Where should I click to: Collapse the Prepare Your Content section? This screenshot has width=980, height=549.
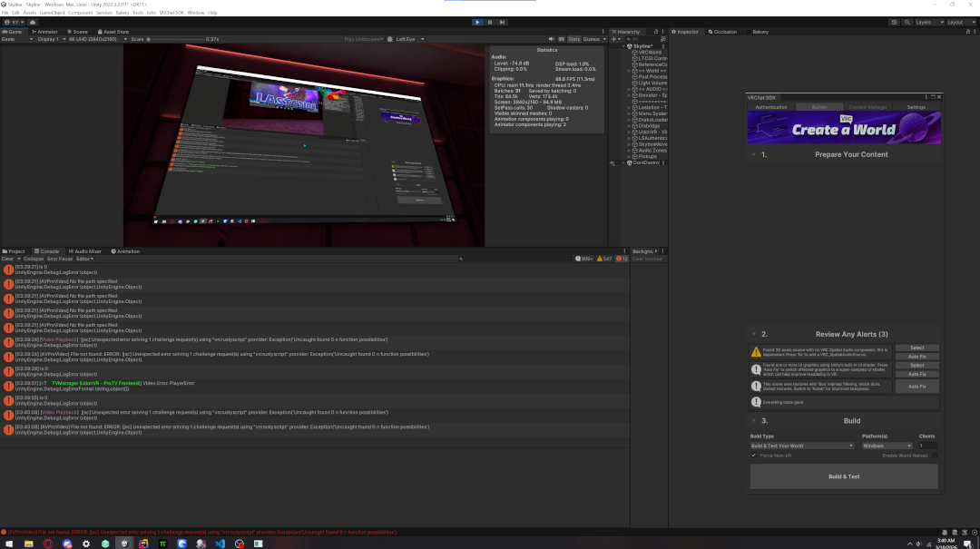pyautogui.click(x=754, y=154)
